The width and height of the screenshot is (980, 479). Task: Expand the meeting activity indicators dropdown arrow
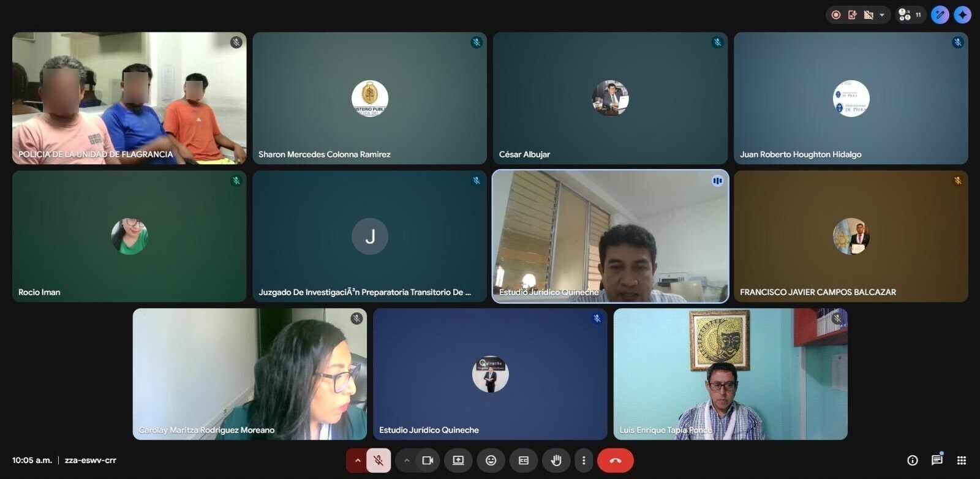click(882, 15)
